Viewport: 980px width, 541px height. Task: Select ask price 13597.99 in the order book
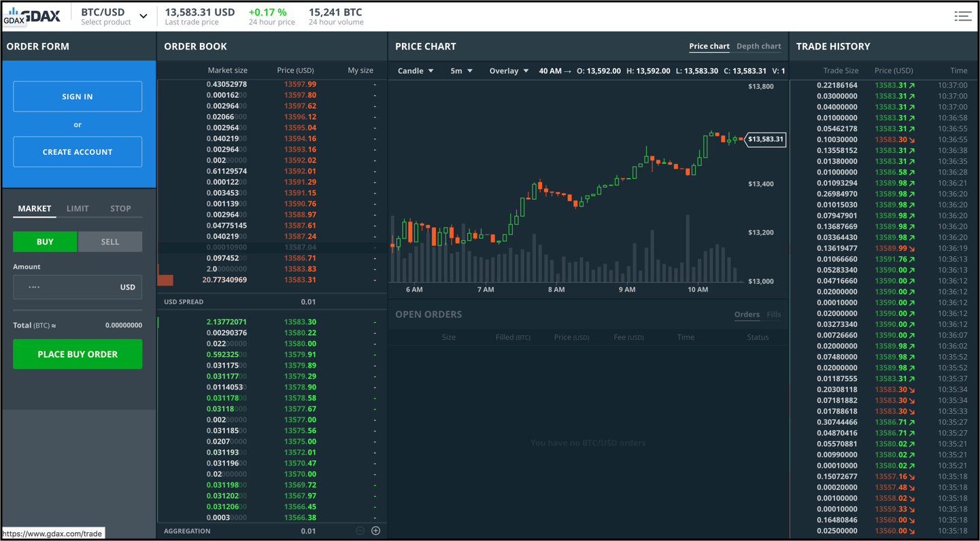click(300, 84)
